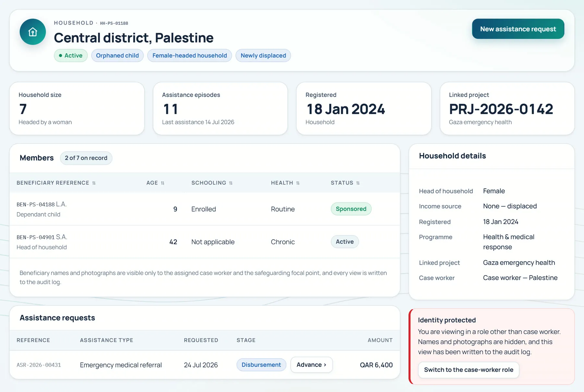Click 'Enrolled' schooling cell
Image resolution: width=584 pixels, height=392 pixels.
203,209
